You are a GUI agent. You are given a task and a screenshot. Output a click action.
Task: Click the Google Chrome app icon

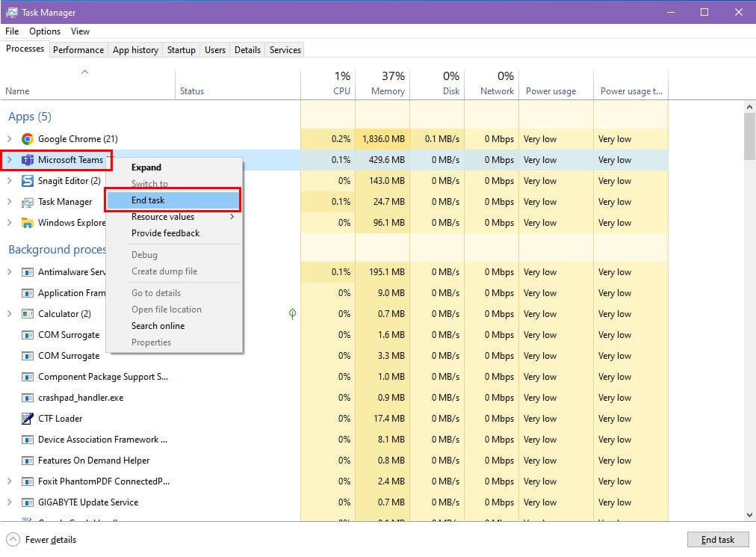click(x=28, y=139)
